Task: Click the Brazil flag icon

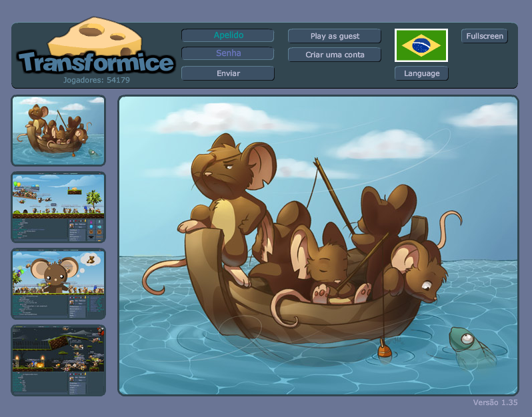Action: click(x=421, y=45)
